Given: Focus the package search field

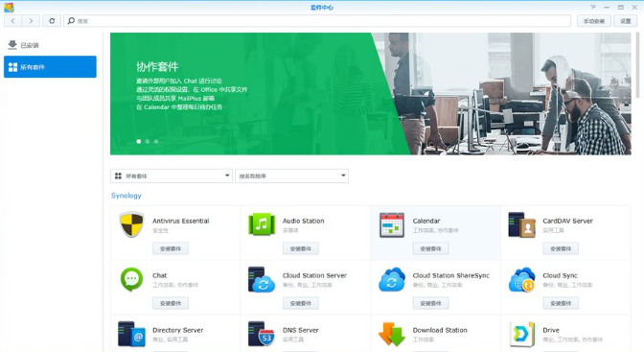Looking at the screenshot, I should (x=317, y=21).
